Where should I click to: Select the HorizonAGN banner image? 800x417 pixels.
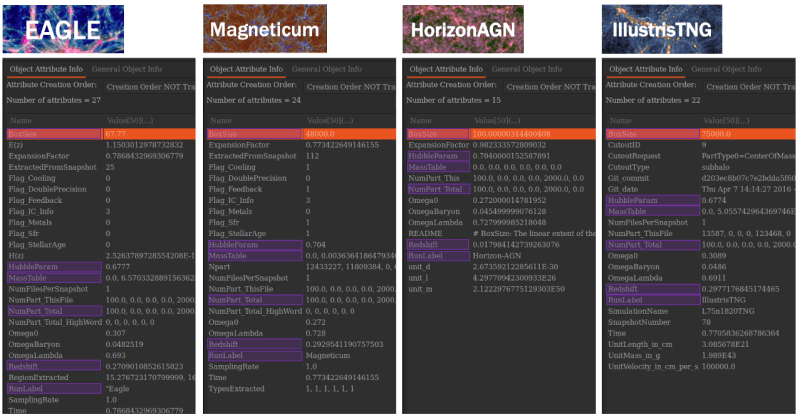[x=463, y=29]
